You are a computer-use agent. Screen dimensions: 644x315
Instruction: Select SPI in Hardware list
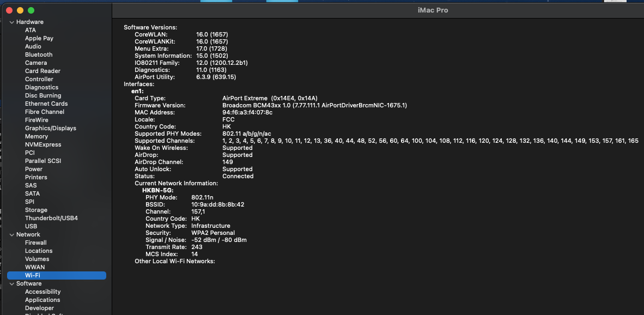pos(29,202)
